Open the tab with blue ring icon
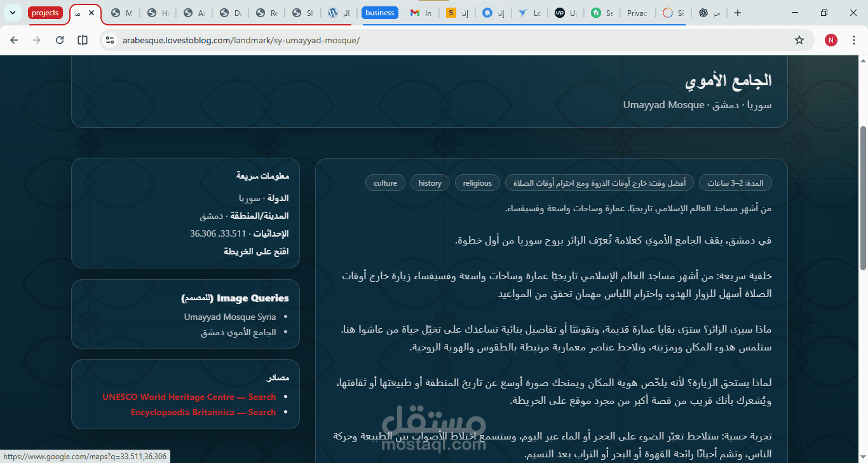 pyautogui.click(x=493, y=13)
